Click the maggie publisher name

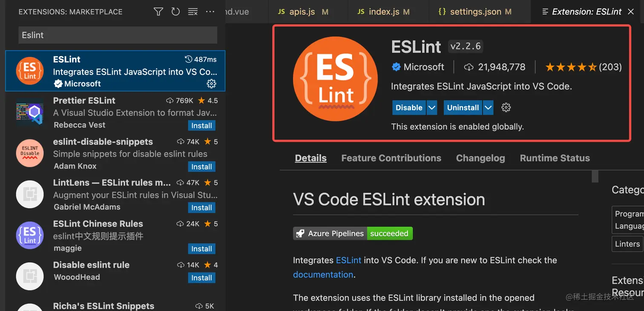point(67,248)
